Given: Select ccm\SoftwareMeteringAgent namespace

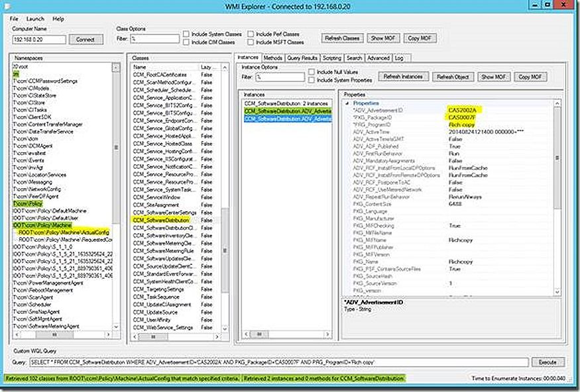Looking at the screenshot, I should pyautogui.click(x=46, y=326).
